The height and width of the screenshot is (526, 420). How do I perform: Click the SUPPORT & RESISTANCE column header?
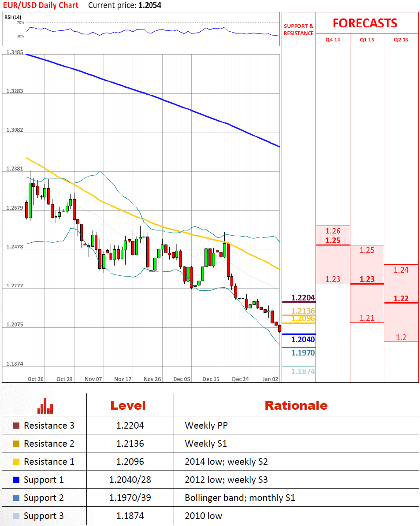pyautogui.click(x=298, y=30)
